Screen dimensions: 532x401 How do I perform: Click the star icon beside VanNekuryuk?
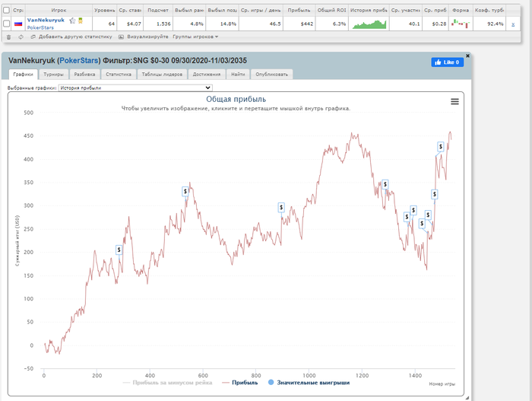(72, 21)
